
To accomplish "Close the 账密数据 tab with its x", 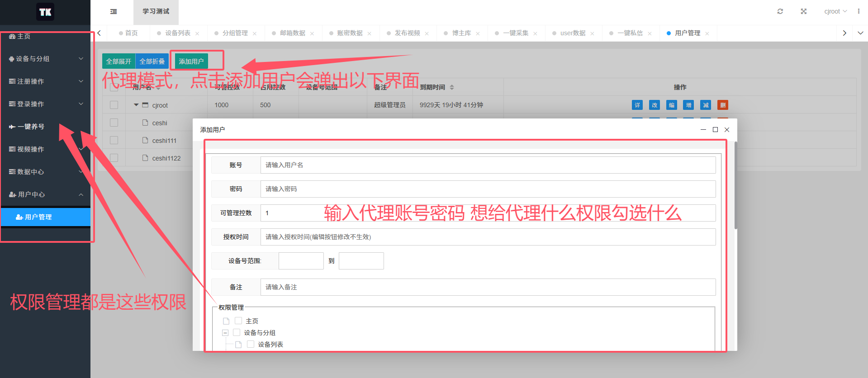I will (370, 33).
